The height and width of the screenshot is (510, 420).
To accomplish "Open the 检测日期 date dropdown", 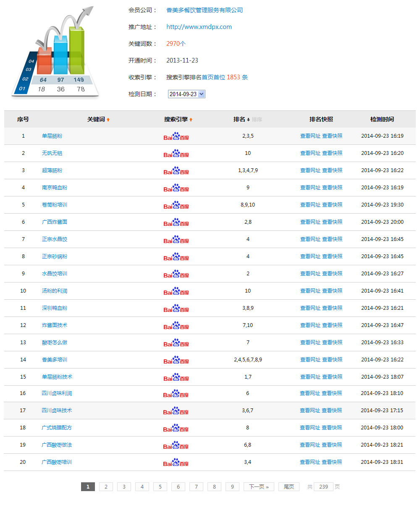I will [186, 94].
